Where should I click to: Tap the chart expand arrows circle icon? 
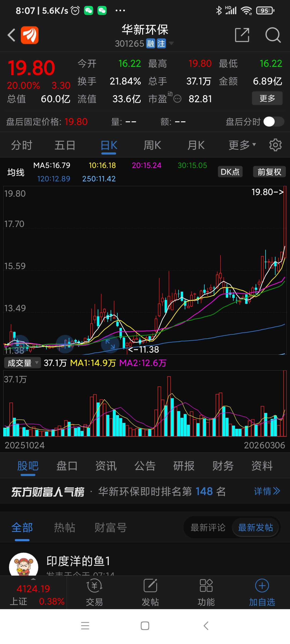pos(110,344)
